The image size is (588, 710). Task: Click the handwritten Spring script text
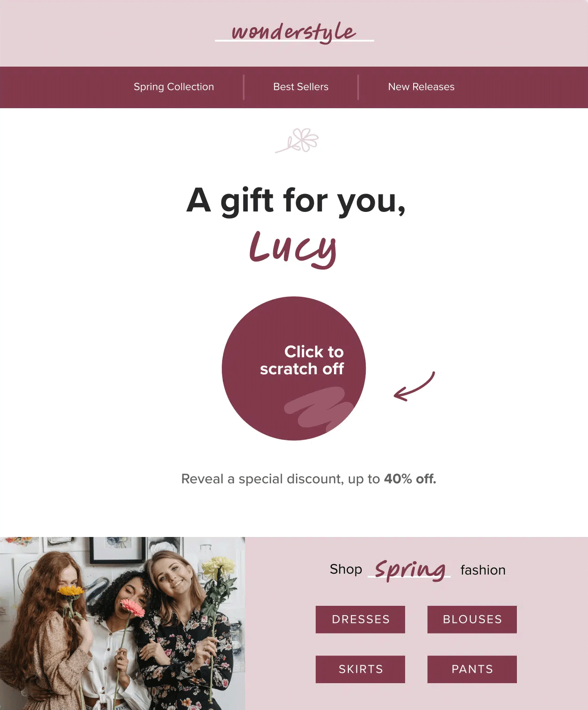(410, 570)
